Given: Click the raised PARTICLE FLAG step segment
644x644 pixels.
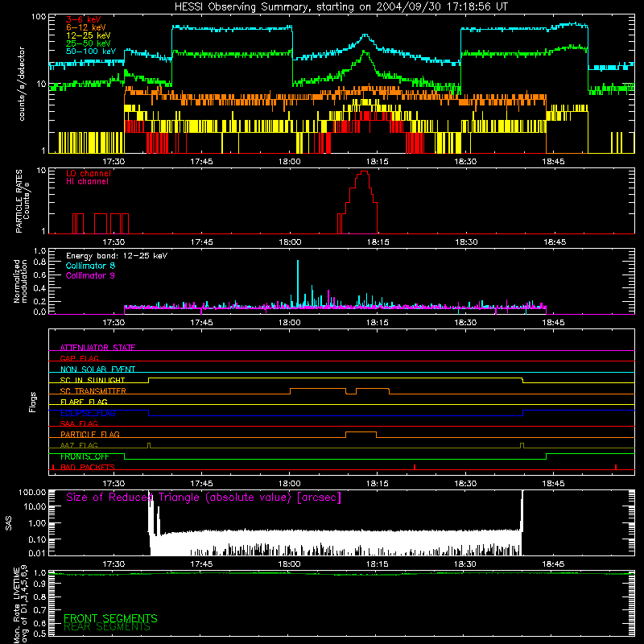Looking at the screenshot, I should [361, 432].
